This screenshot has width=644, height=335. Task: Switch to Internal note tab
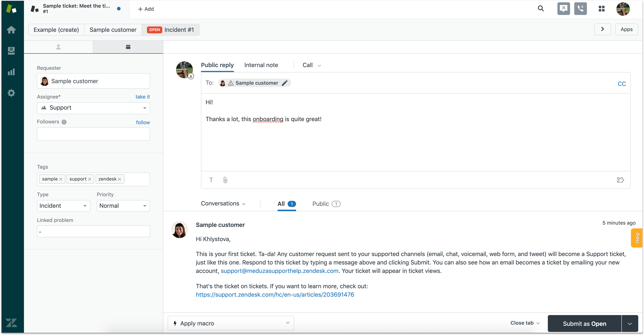point(261,65)
